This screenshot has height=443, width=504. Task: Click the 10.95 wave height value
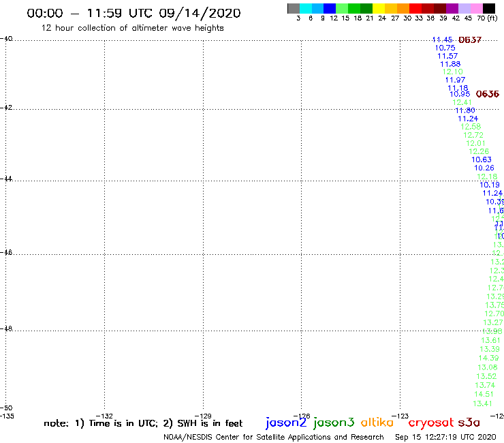coord(460,94)
